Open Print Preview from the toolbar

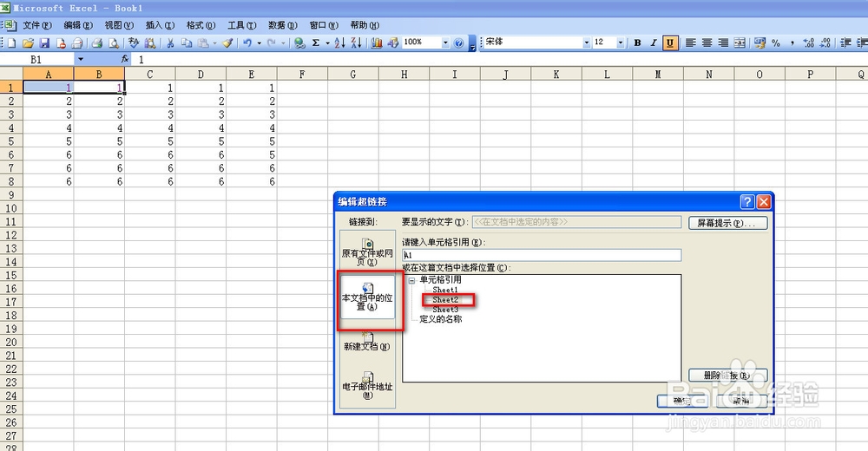(114, 42)
